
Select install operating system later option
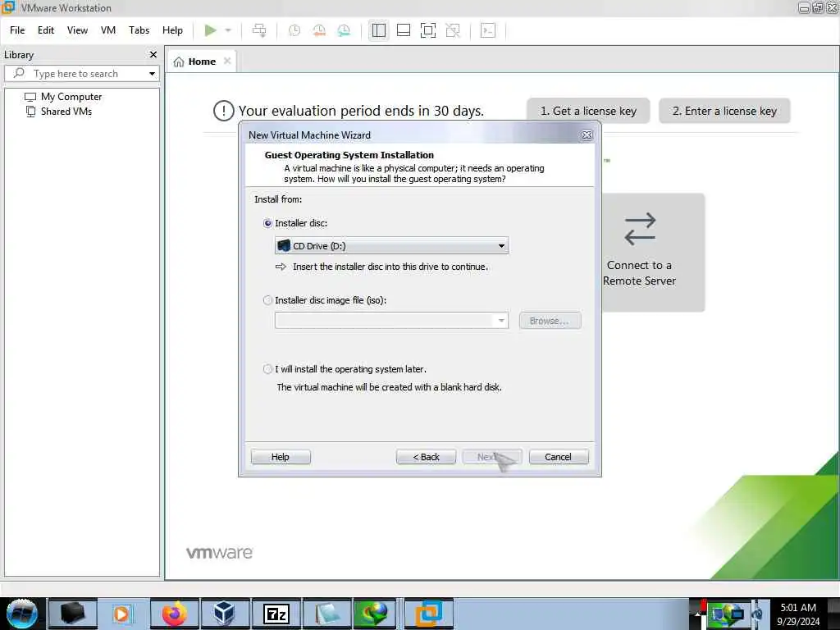click(x=268, y=369)
